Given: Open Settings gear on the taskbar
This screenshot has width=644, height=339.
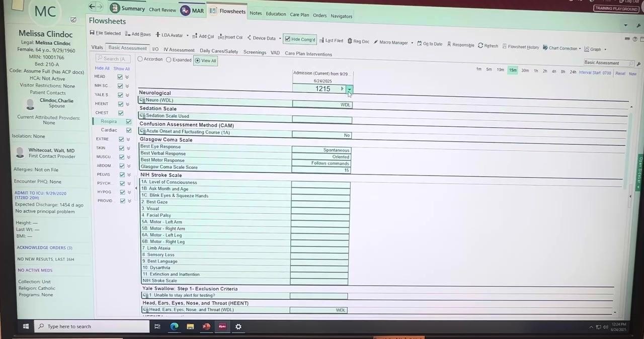Looking at the screenshot, I should [x=238, y=326].
